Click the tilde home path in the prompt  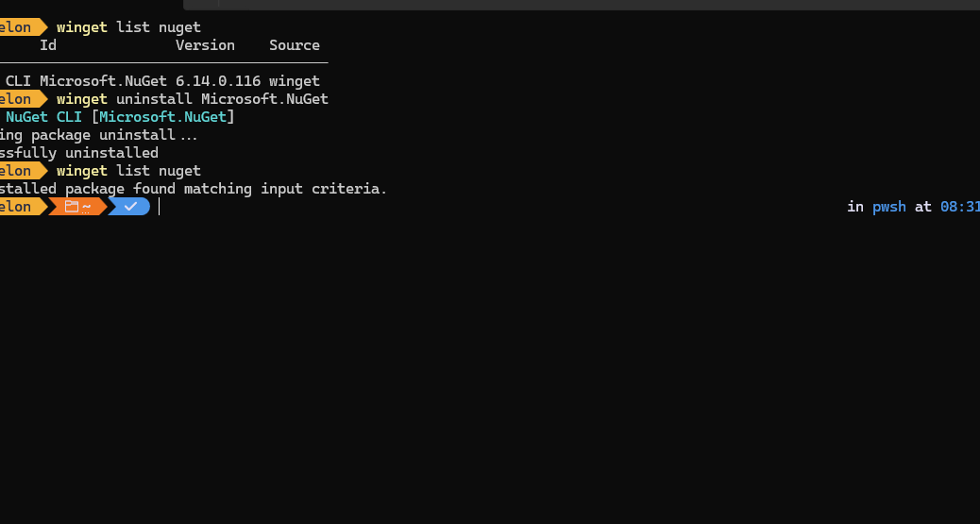(x=86, y=207)
